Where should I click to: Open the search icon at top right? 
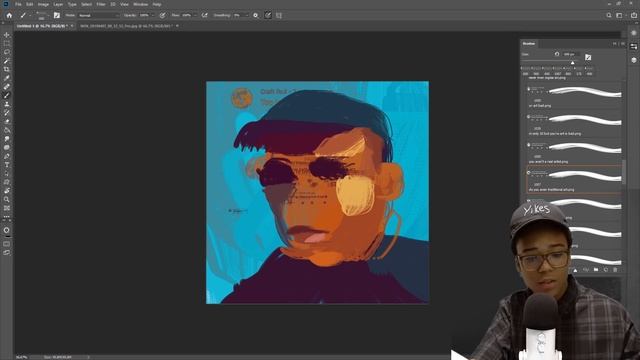(x=609, y=16)
